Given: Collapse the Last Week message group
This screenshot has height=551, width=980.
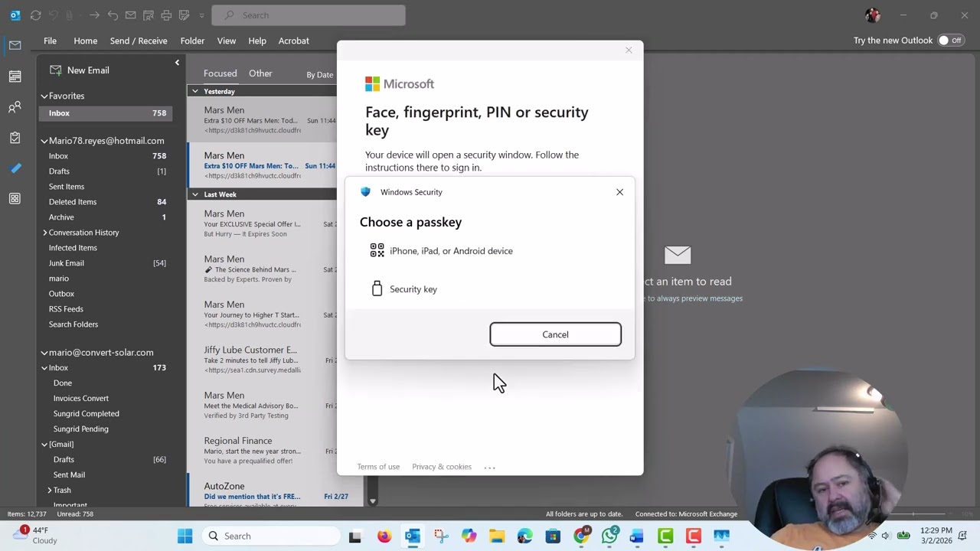Looking at the screenshot, I should pyautogui.click(x=195, y=194).
